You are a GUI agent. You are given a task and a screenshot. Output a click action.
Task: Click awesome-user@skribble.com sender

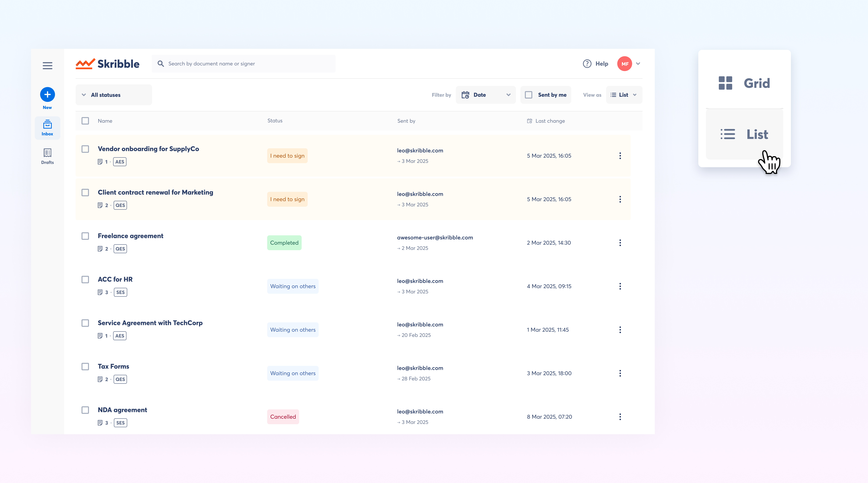435,237
